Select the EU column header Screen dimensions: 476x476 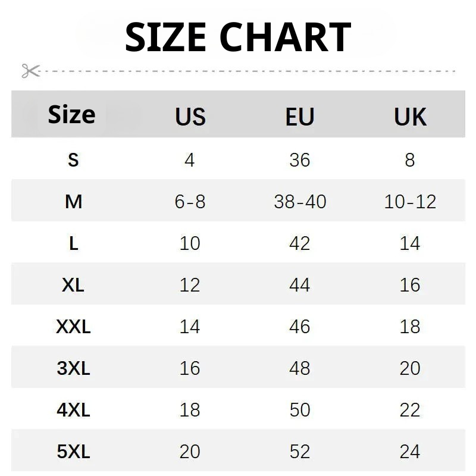point(299,117)
